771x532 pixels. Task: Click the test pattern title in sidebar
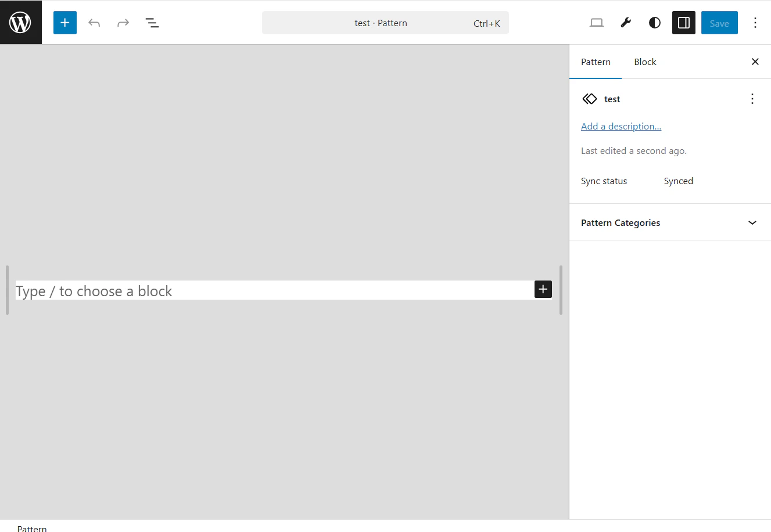point(612,99)
